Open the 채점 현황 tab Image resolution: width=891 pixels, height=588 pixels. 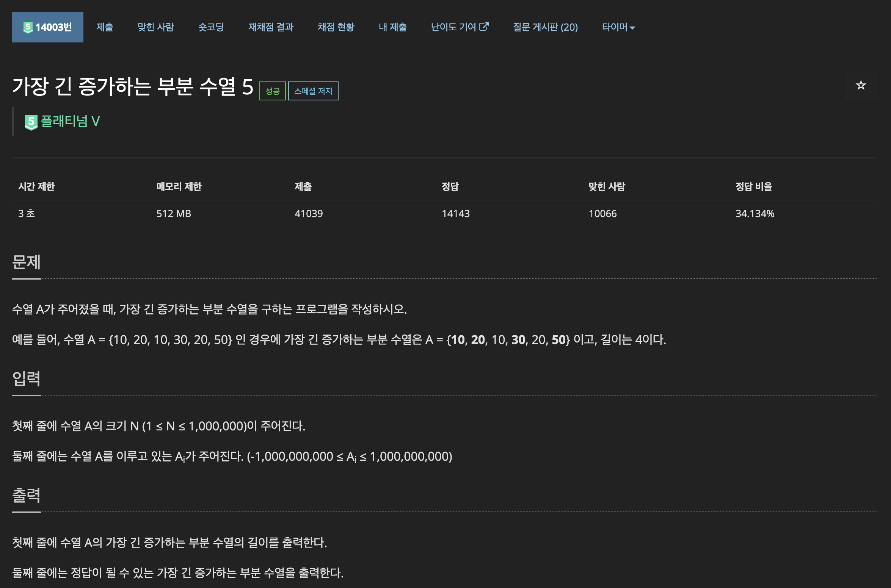[336, 27]
